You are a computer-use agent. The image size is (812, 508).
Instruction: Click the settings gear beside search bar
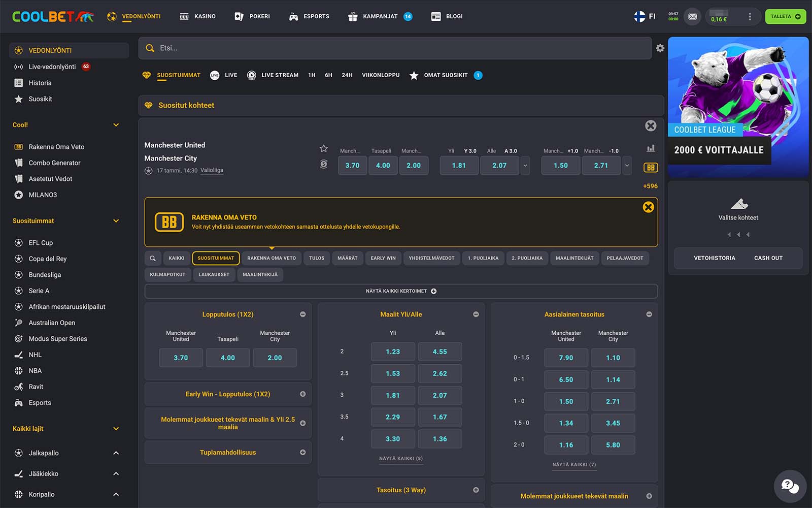[x=660, y=48]
